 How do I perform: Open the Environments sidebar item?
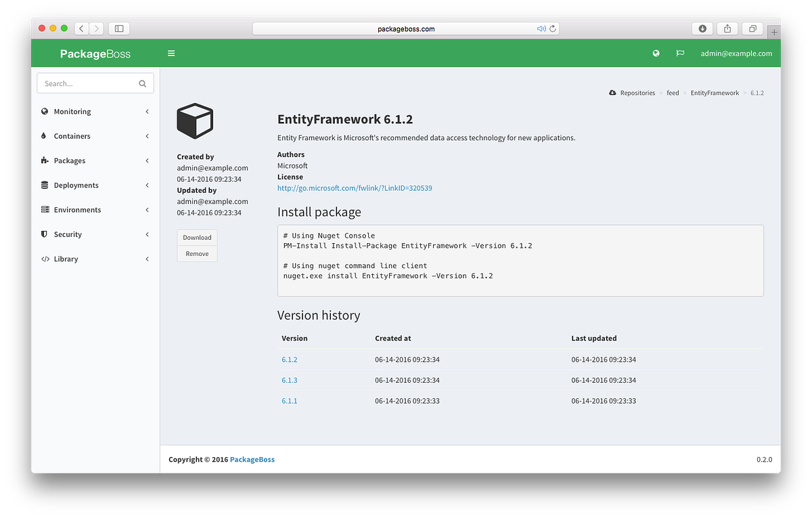(95, 210)
